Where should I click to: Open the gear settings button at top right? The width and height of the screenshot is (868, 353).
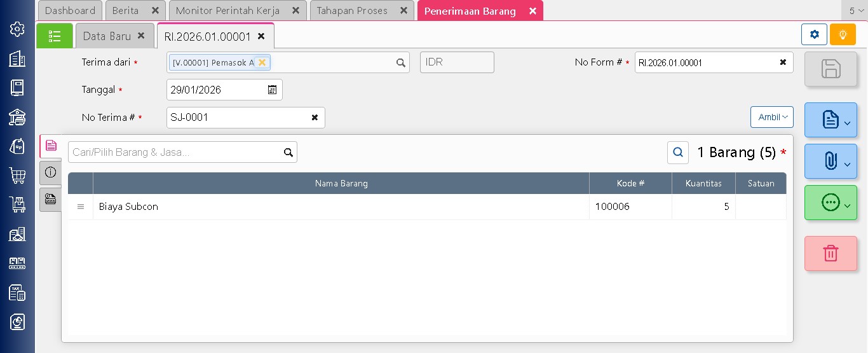pyautogui.click(x=814, y=34)
